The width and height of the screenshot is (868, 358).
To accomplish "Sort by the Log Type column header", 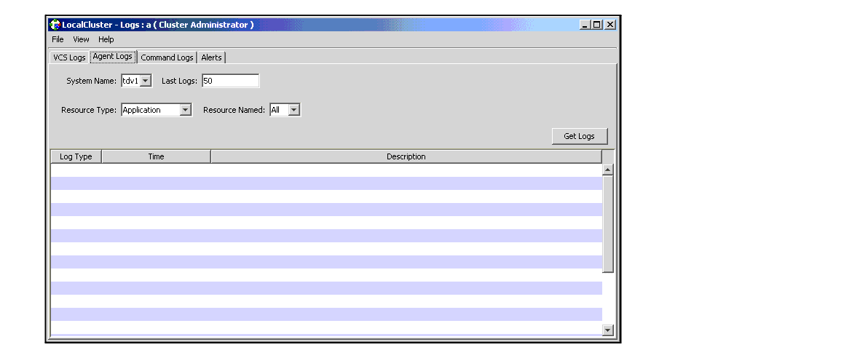I will click(x=76, y=156).
